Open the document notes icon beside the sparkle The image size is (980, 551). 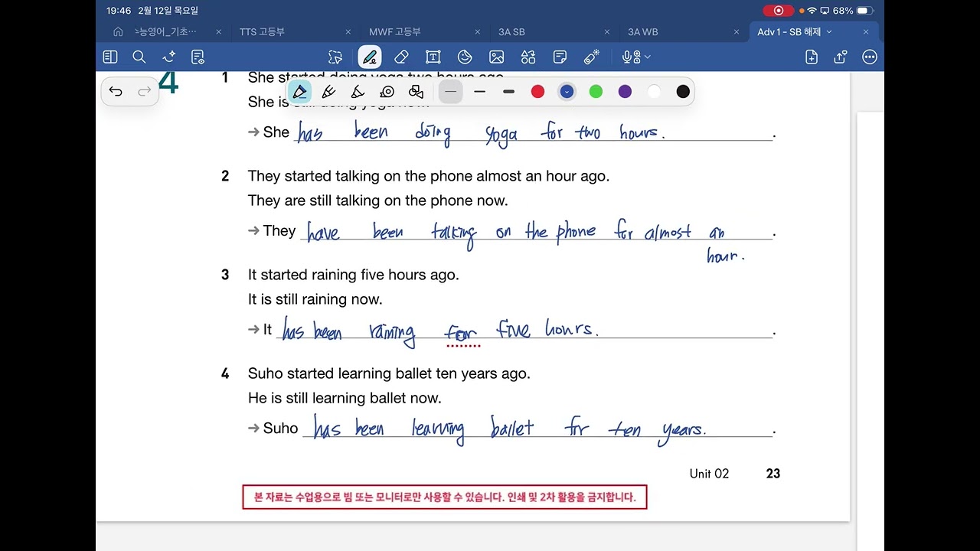pyautogui.click(x=198, y=57)
